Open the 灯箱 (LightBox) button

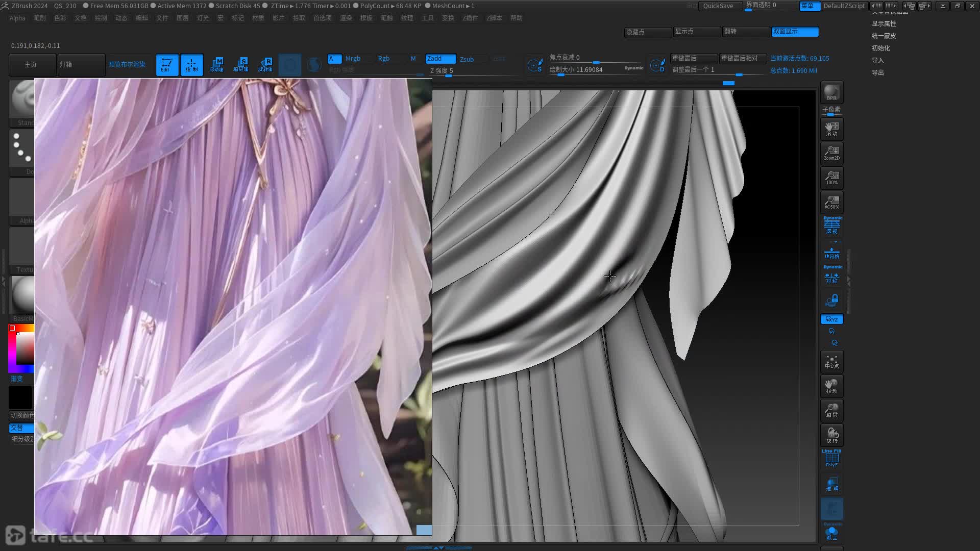point(81,65)
